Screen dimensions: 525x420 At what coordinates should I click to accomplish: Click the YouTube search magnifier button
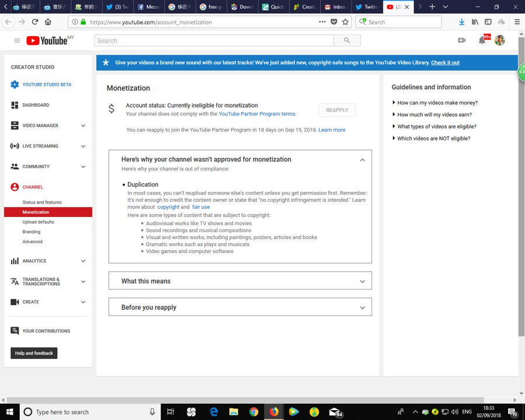(x=347, y=40)
